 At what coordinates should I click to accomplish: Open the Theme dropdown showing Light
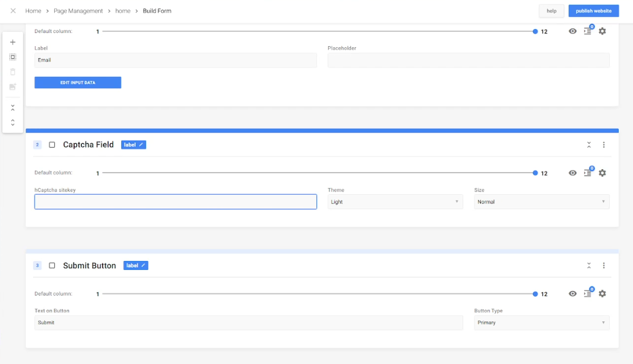(x=395, y=202)
